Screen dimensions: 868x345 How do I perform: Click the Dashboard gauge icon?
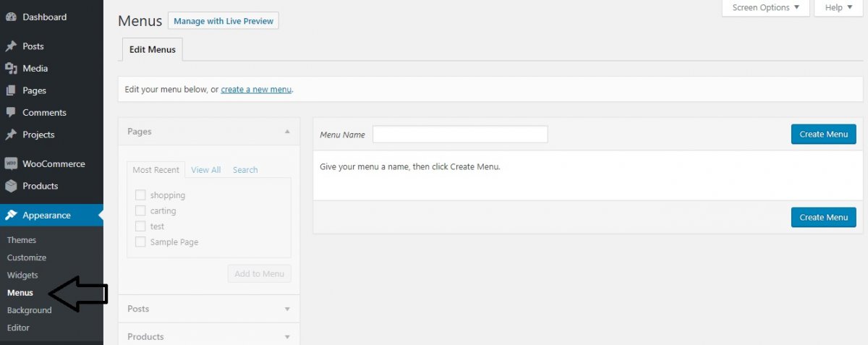click(x=11, y=17)
